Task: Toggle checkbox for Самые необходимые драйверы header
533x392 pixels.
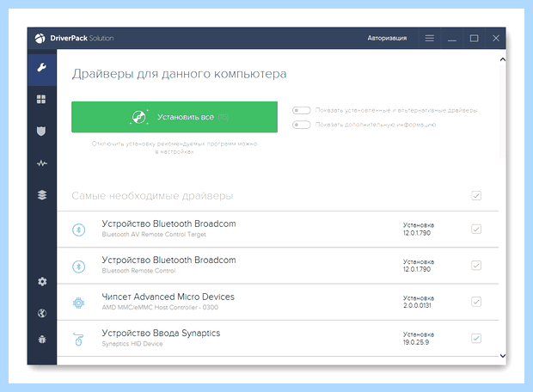Action: click(476, 196)
